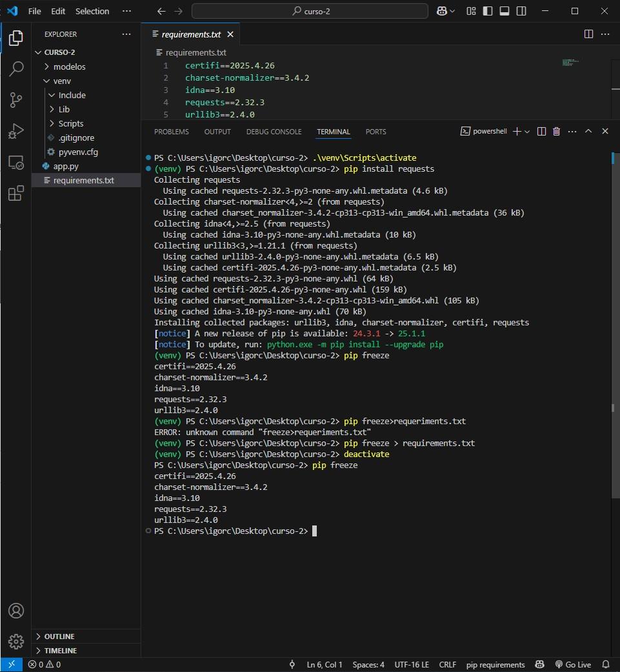Open Remote Explorer view
This screenshot has height=672, width=620.
coord(16,163)
